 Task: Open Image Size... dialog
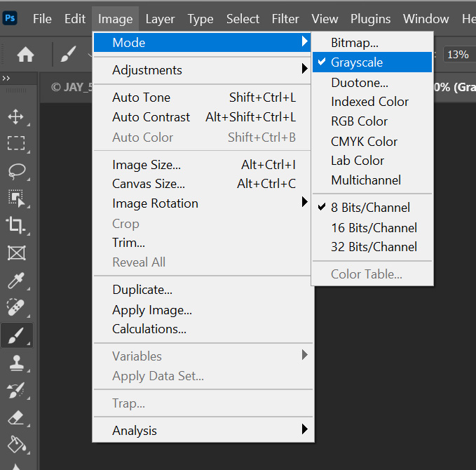[x=202, y=165]
